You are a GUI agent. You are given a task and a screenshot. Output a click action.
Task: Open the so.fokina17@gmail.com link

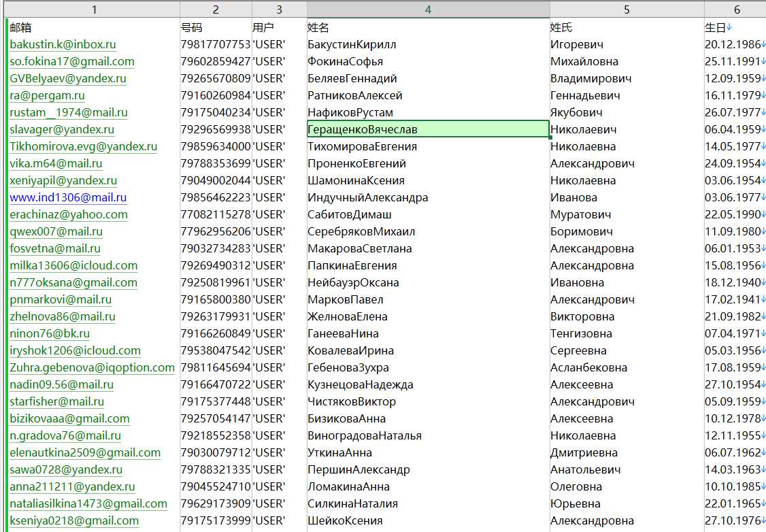(72, 61)
